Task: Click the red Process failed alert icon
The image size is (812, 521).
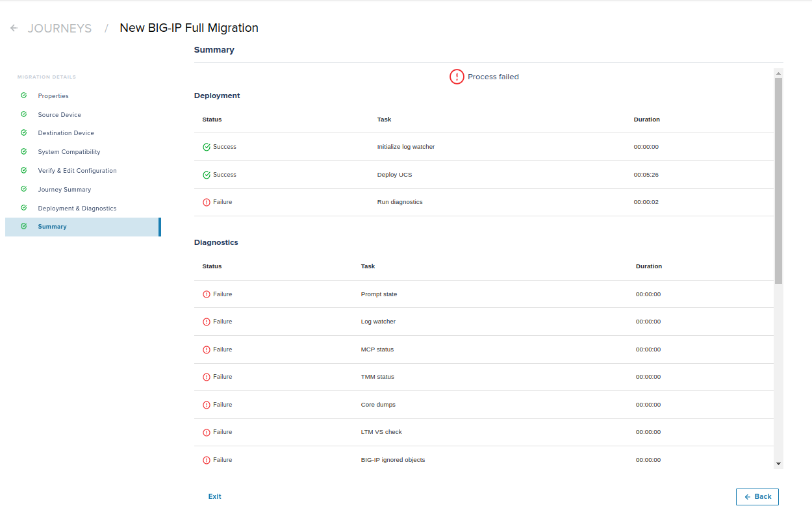Action: click(457, 77)
